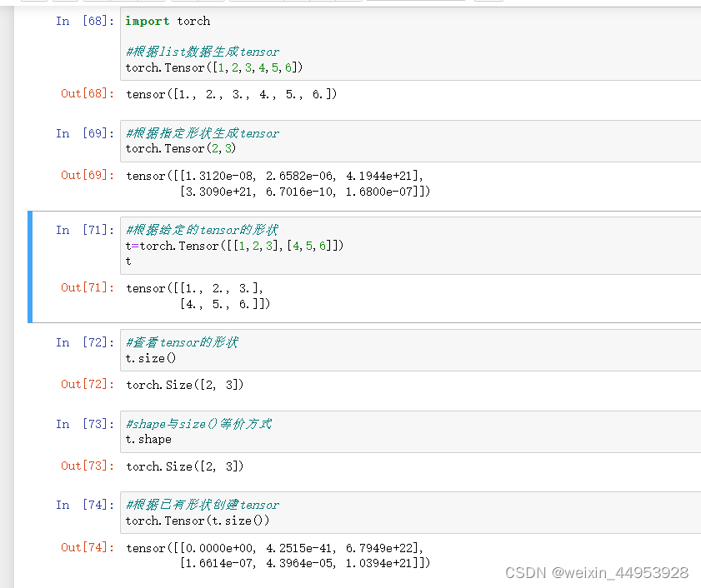
Task: Click the comment '#查看tensor的形状'
Action: pyautogui.click(x=182, y=342)
